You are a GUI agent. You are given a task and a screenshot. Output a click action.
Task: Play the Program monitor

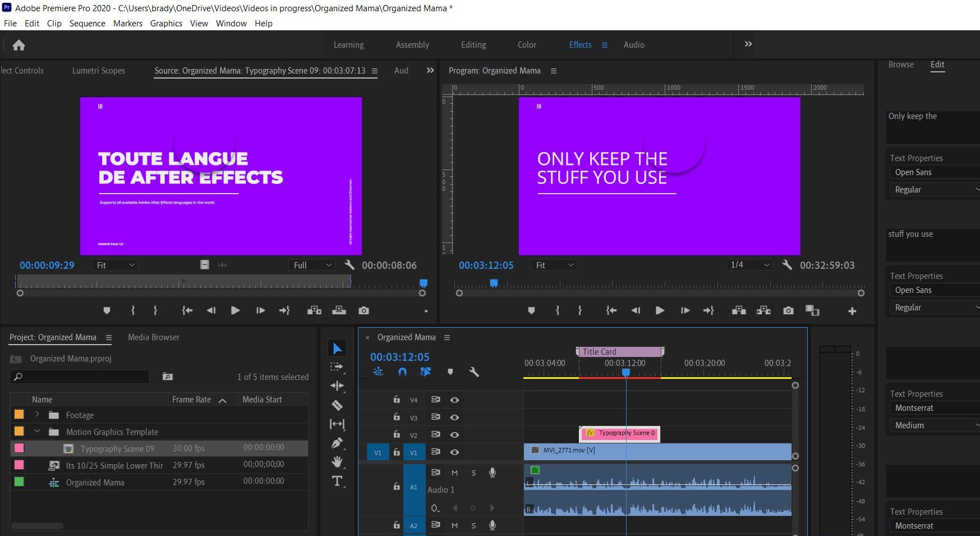click(x=660, y=310)
